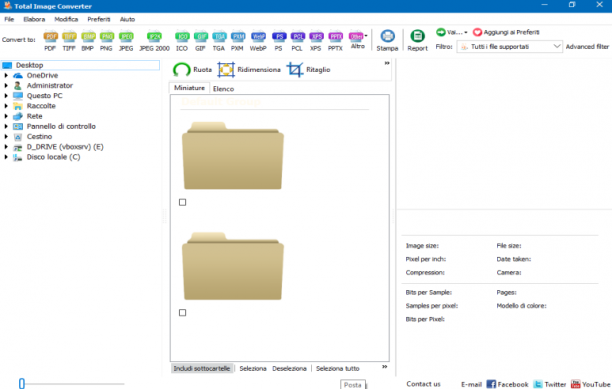Select the second folder thumbnail
Viewport: 612px width, 389px height.
coord(233,266)
